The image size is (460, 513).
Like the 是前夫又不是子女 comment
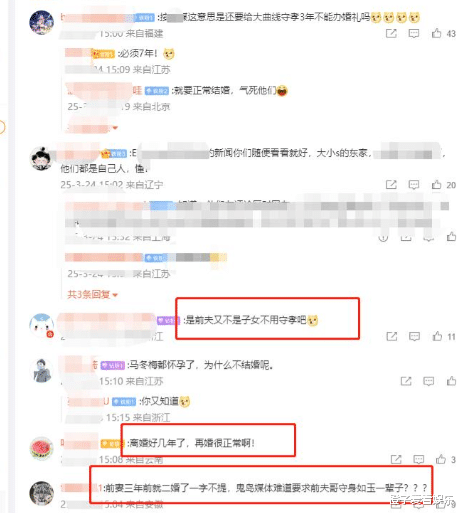437,336
